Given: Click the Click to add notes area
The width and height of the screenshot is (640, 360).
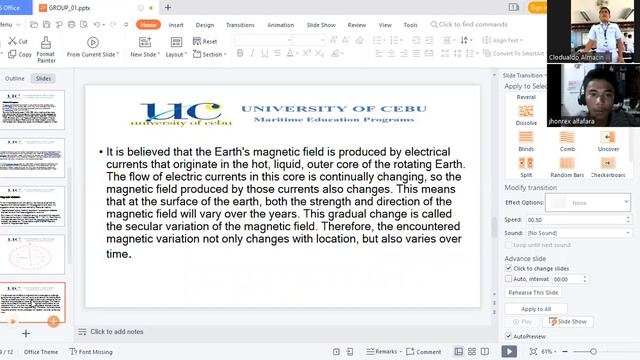Looking at the screenshot, I should [x=116, y=331].
